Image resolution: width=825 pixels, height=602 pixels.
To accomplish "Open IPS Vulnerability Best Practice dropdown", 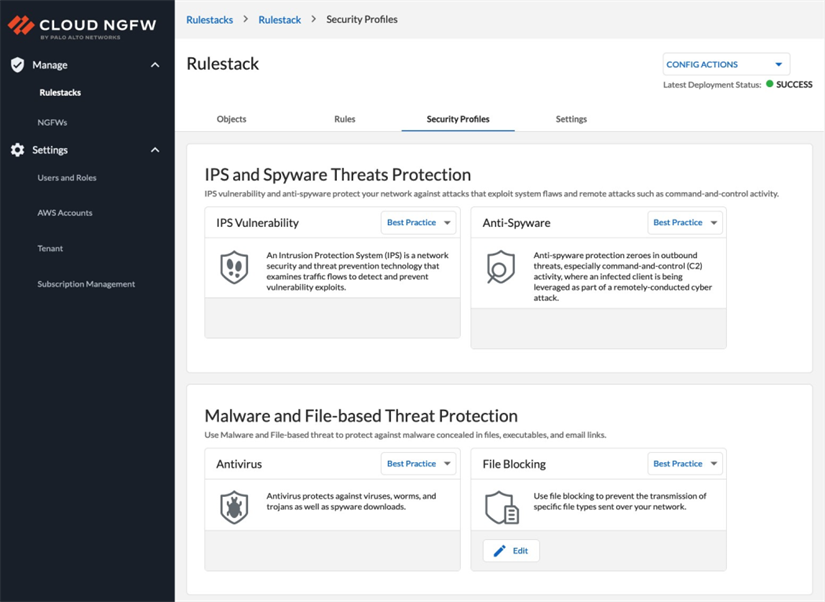I will [x=418, y=223].
